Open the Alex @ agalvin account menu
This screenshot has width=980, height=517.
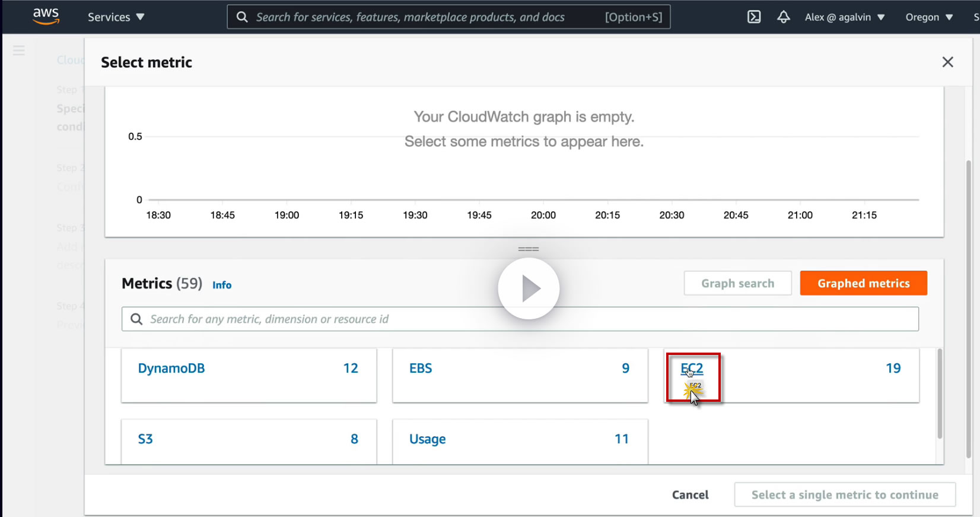[844, 17]
